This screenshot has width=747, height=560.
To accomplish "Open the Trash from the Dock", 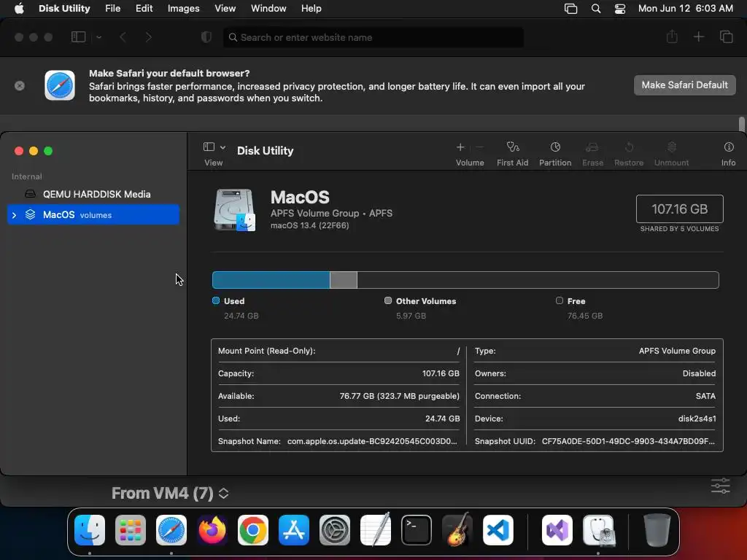I will 657,530.
